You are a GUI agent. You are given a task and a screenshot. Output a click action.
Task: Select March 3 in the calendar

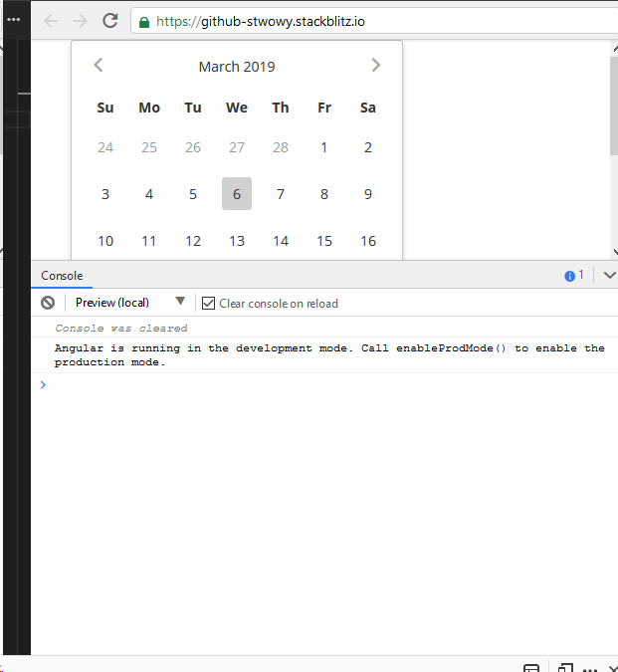[x=105, y=194]
